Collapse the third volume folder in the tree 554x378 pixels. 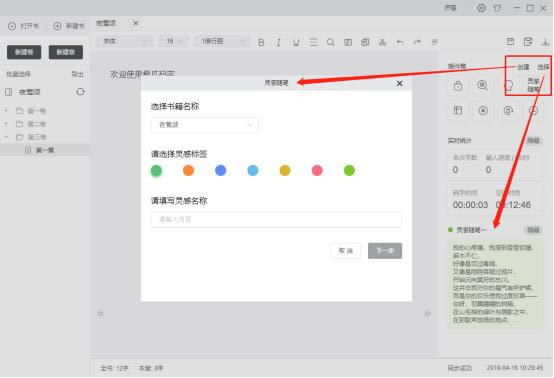[x=6, y=137]
